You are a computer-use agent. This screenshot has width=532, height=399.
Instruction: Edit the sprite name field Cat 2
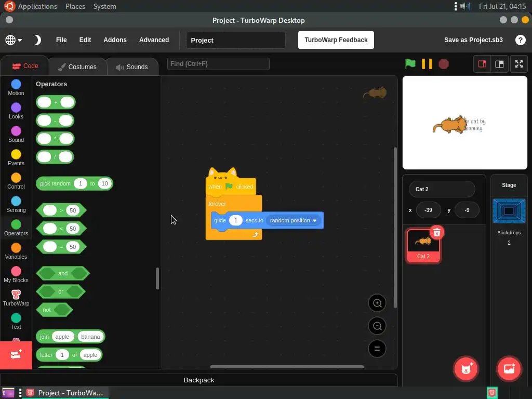click(x=442, y=189)
